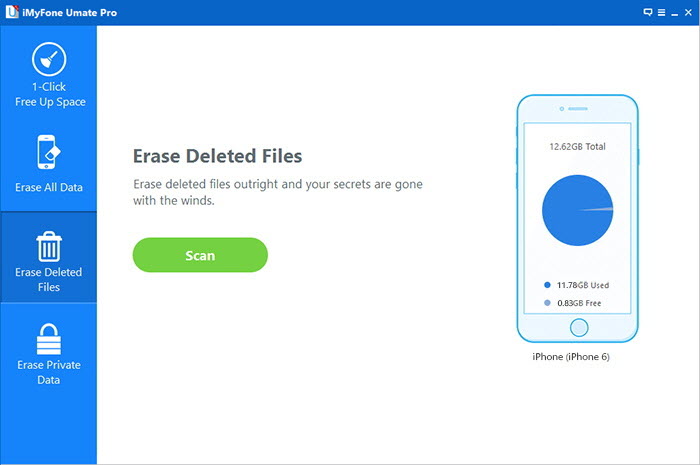
Task: Select the 'Erase All Data' label
Action: [x=48, y=187]
